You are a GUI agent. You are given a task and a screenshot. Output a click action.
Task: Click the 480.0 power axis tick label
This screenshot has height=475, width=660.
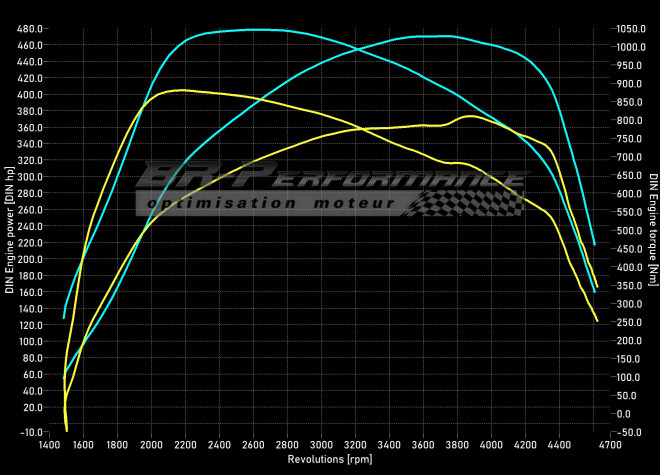(29, 28)
